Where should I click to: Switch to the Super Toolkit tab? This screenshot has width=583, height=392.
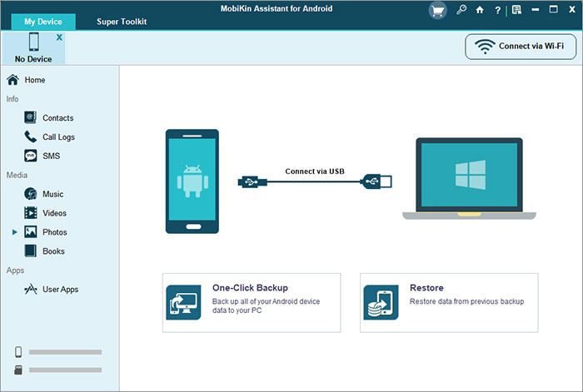pyautogui.click(x=122, y=22)
